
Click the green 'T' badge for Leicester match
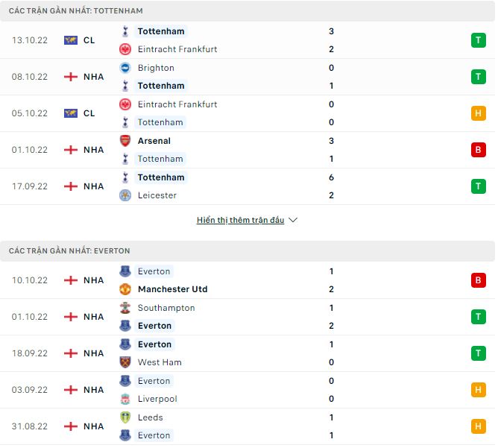click(477, 186)
